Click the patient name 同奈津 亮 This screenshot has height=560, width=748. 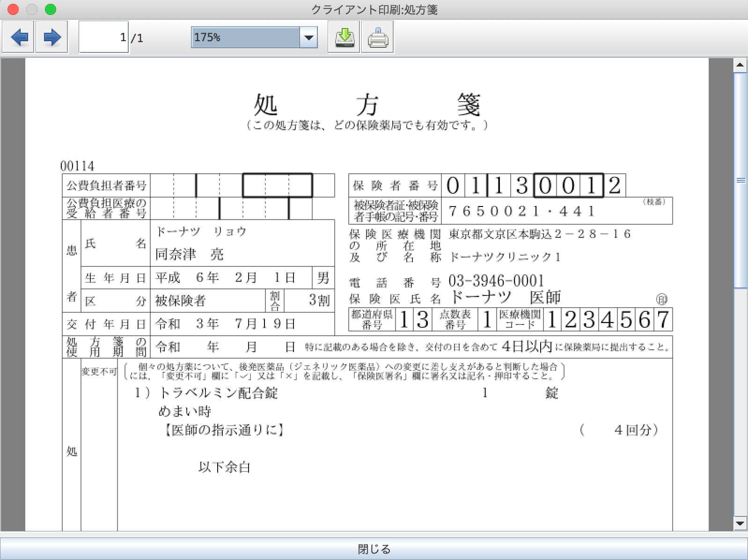190,254
